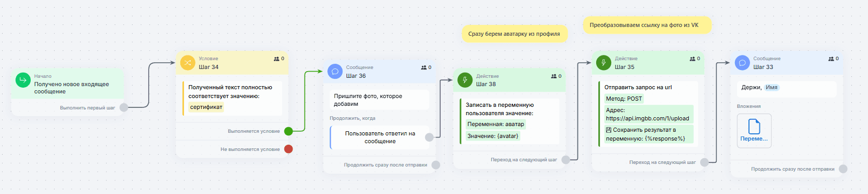Click the Выполнить первый шаг output connector
868x194 pixels.
click(x=124, y=107)
